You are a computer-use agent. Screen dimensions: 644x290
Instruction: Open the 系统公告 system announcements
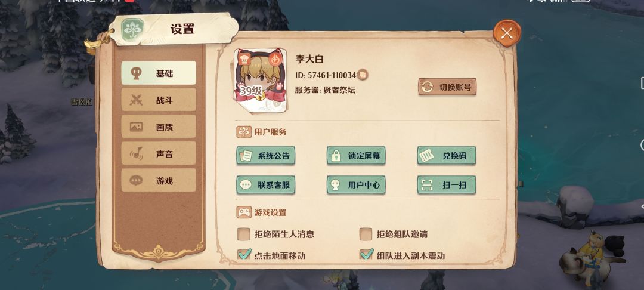(x=266, y=156)
